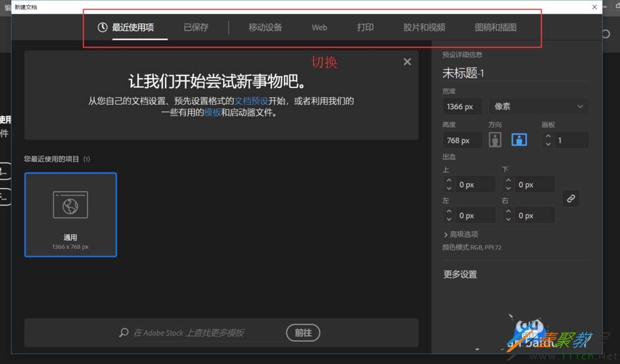Increase the 下 bleed value

tap(508, 181)
